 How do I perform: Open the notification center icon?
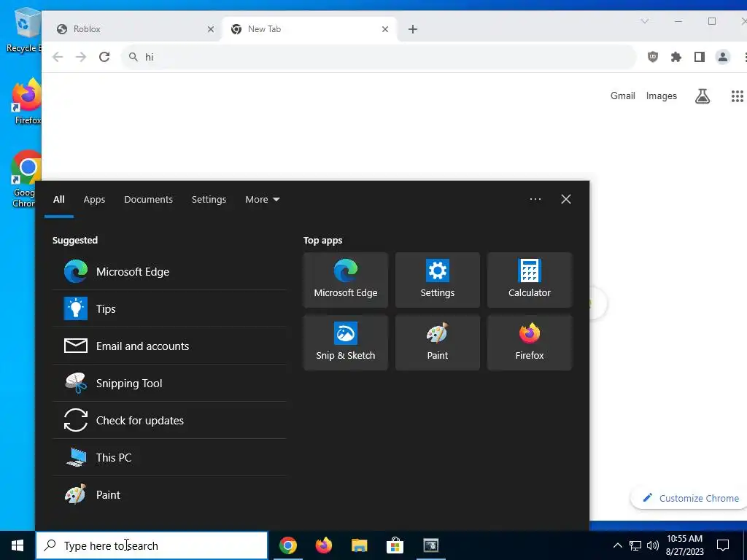(723, 545)
